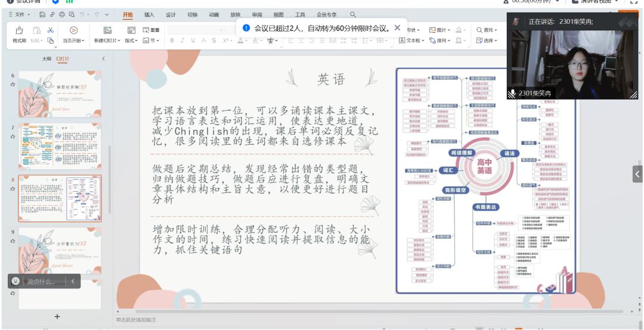Click the 重置 reset button
The image size is (644, 330).
151,30
